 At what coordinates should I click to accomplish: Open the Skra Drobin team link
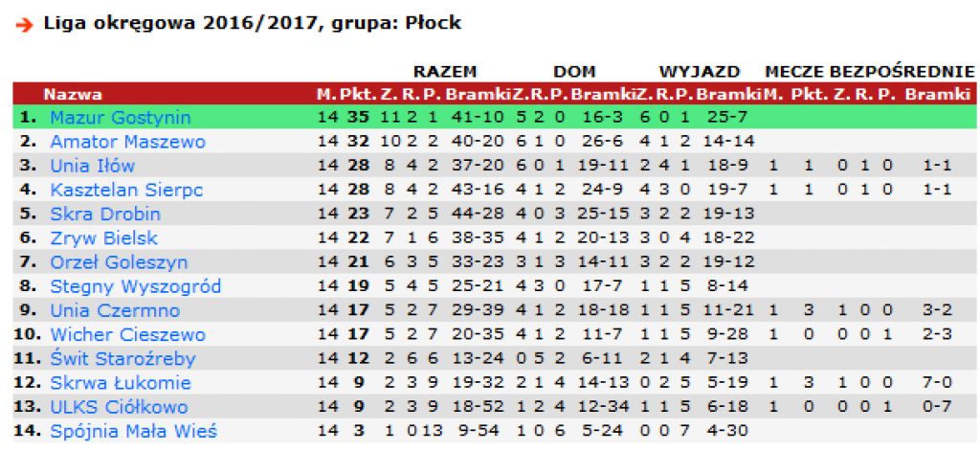105,214
